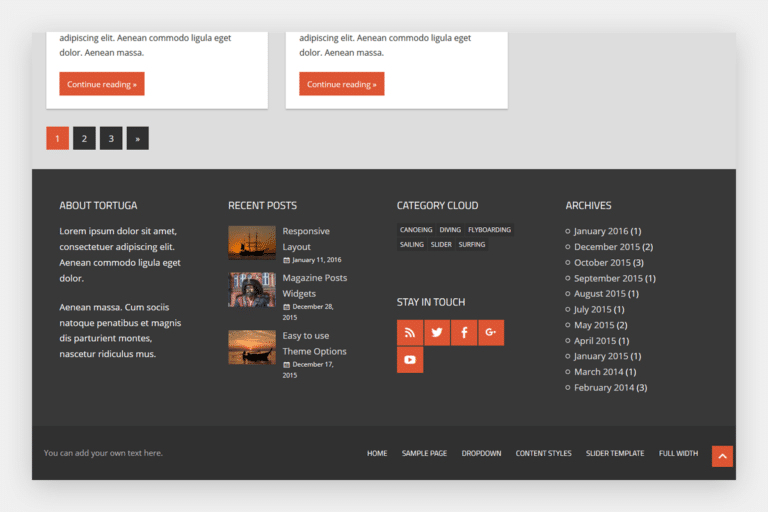Click the RECENT POSTS widget heading
Viewport: 768px width, 512px height.
pos(263,205)
